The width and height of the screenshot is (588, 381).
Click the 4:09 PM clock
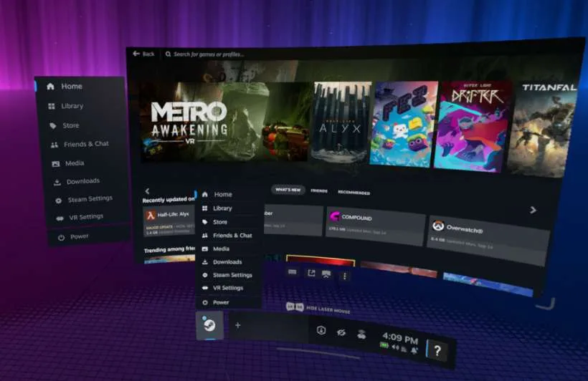[399, 338]
